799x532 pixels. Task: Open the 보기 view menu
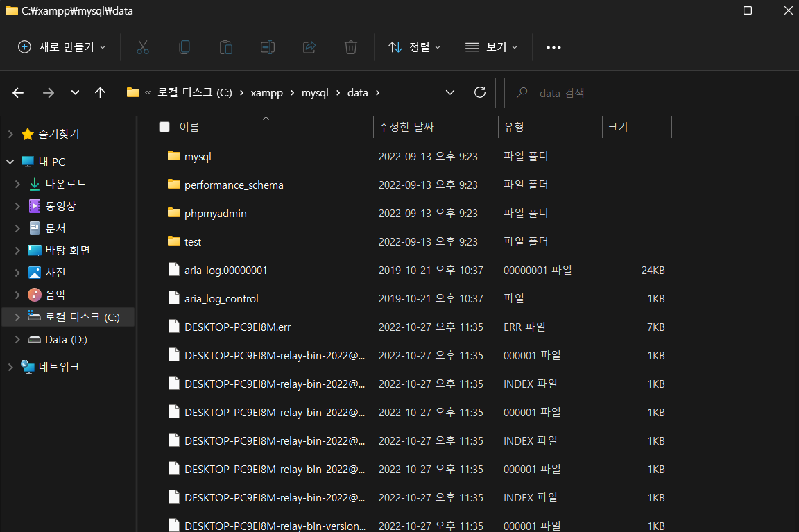coord(492,47)
